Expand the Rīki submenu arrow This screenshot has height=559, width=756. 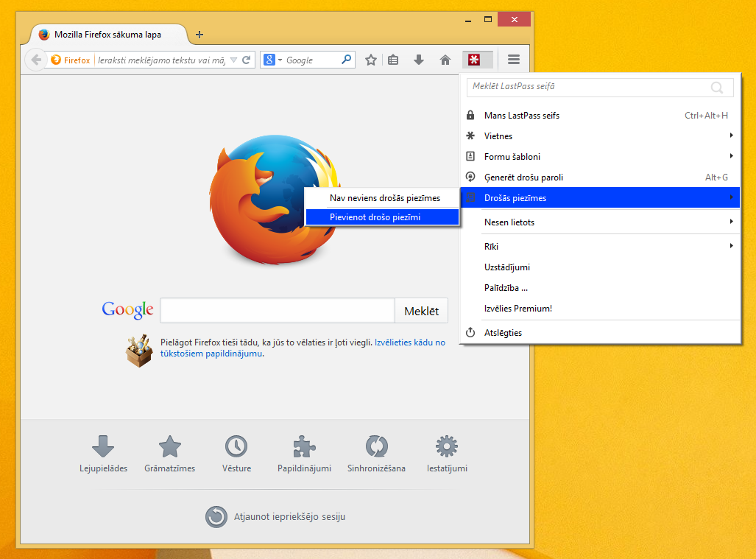click(x=732, y=246)
